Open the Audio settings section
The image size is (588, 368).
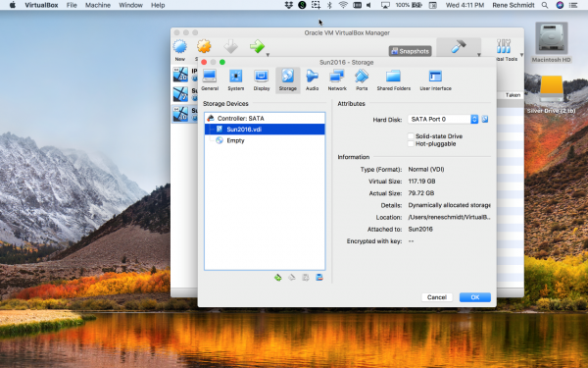[x=312, y=80]
